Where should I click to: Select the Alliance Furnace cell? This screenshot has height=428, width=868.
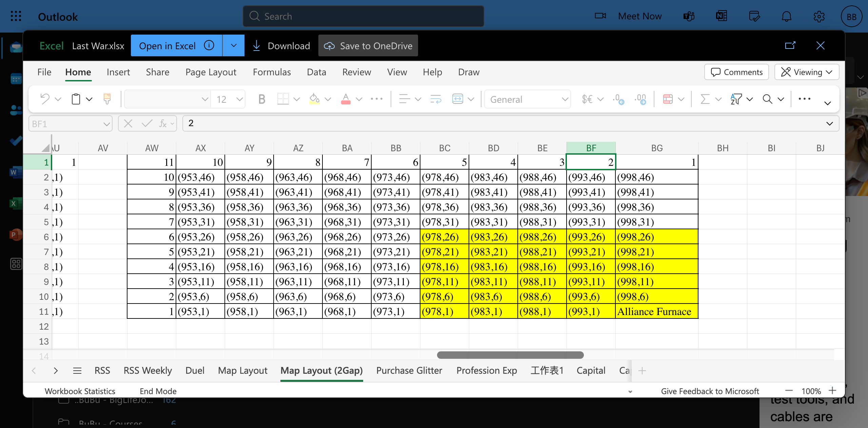point(657,311)
